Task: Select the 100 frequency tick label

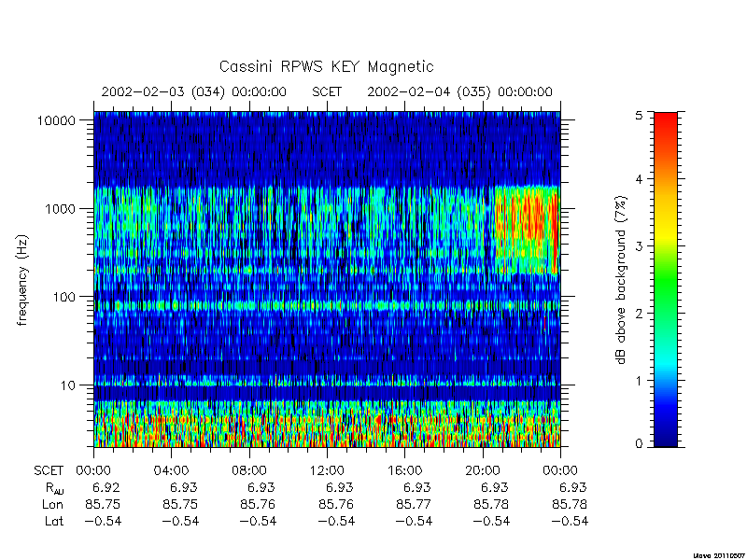Action: tap(64, 297)
